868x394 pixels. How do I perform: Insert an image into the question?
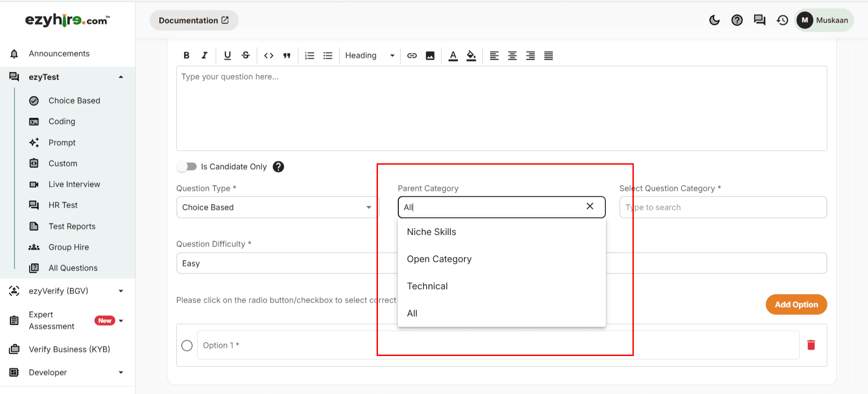click(x=430, y=55)
